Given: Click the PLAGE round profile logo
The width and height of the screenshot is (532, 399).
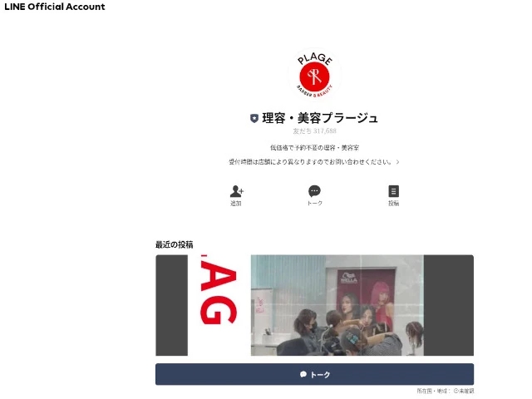Looking at the screenshot, I should (x=314, y=75).
